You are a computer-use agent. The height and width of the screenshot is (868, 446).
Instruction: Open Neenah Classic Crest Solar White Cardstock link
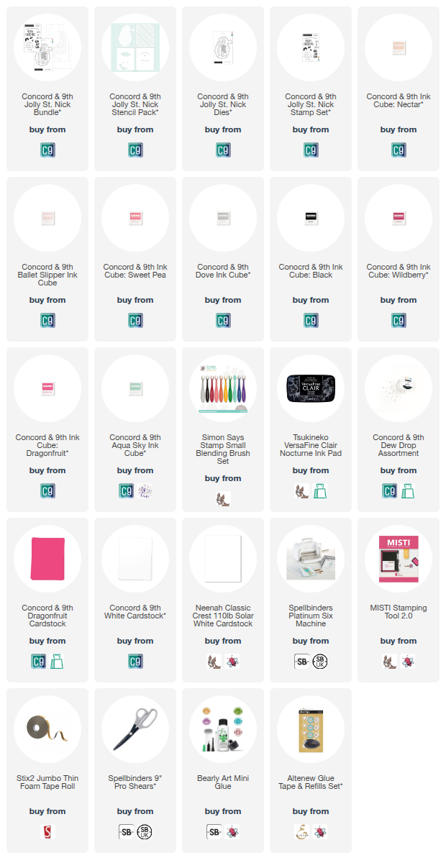coord(223,616)
